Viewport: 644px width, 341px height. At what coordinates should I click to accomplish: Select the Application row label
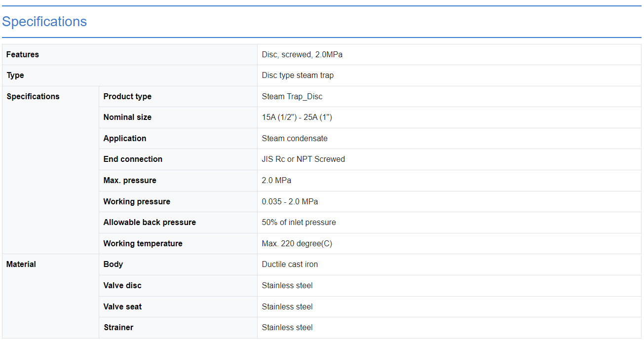coord(125,139)
